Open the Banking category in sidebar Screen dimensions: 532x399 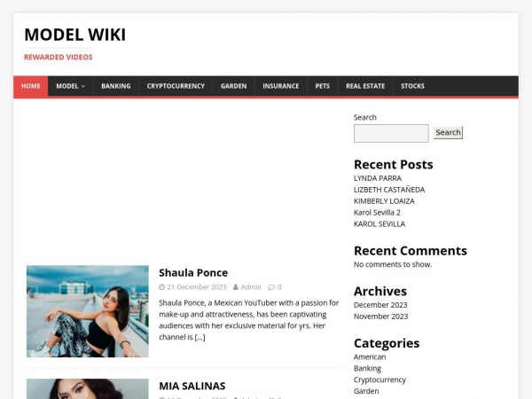tap(367, 369)
